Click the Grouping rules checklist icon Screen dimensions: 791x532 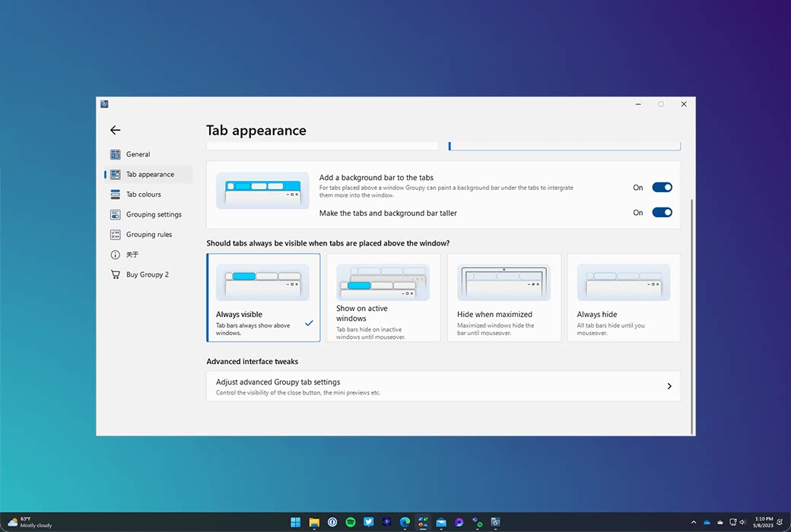pyautogui.click(x=116, y=235)
